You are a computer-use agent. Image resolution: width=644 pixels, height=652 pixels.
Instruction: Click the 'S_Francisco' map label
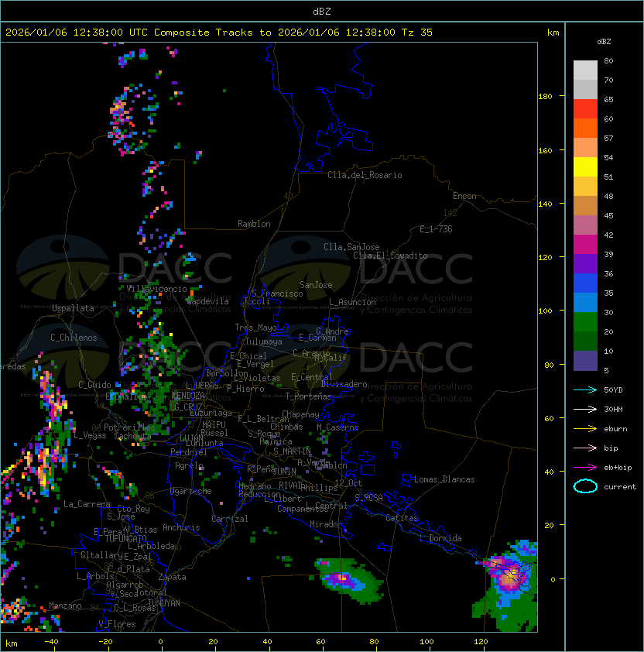click(277, 293)
